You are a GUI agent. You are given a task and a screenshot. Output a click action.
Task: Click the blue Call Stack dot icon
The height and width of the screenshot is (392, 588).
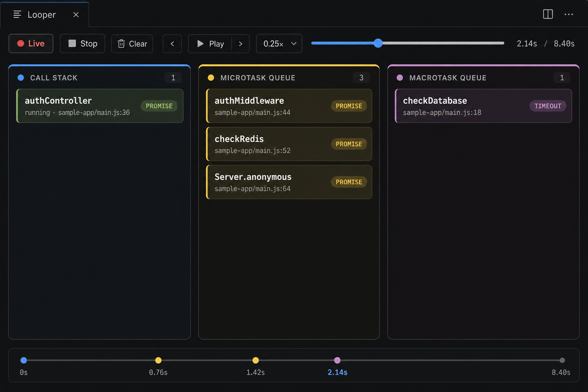(x=21, y=78)
